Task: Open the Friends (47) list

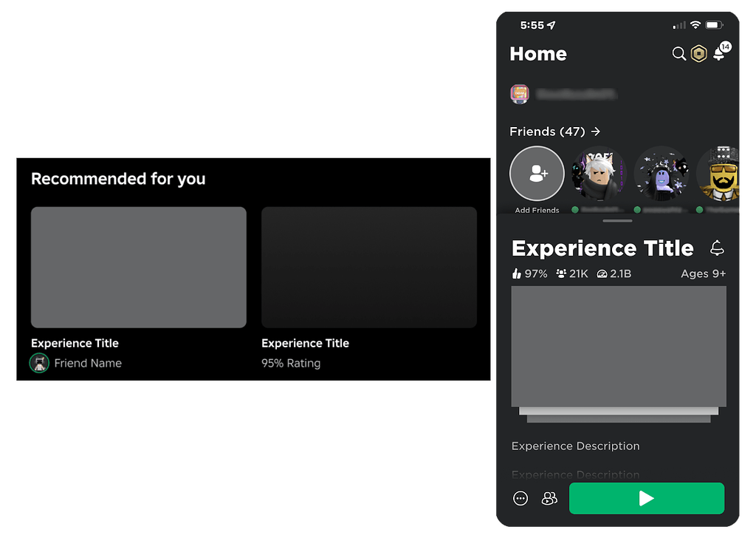Action: pos(555,132)
